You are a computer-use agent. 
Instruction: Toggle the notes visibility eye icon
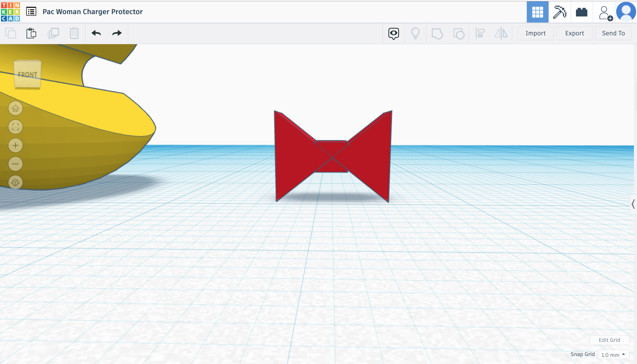click(393, 33)
